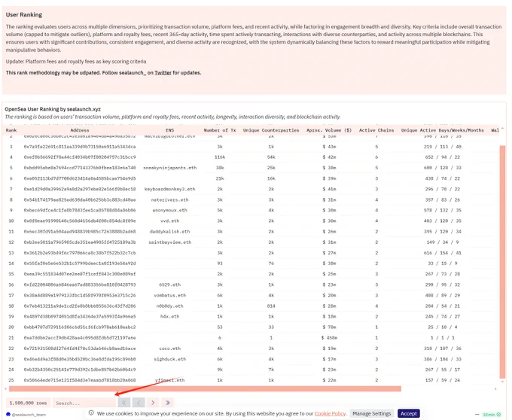Viewport: 512px width, 420px height.
Task: Sort by the ENS column header
Action: [x=170, y=130]
